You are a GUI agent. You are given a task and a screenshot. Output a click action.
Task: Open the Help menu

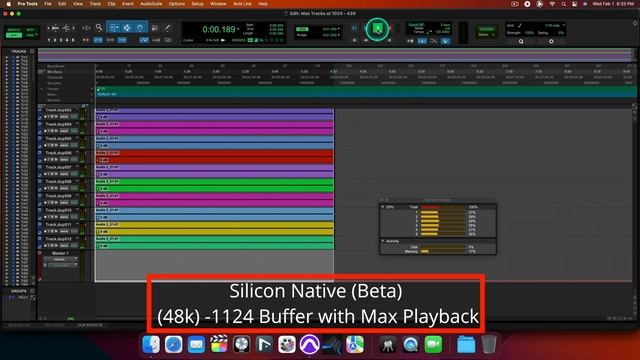263,4
